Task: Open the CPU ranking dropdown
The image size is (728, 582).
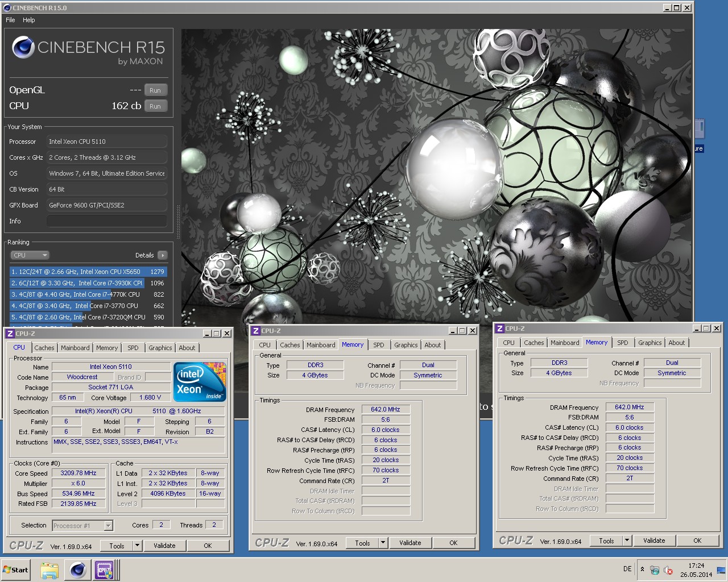Action: (x=30, y=255)
